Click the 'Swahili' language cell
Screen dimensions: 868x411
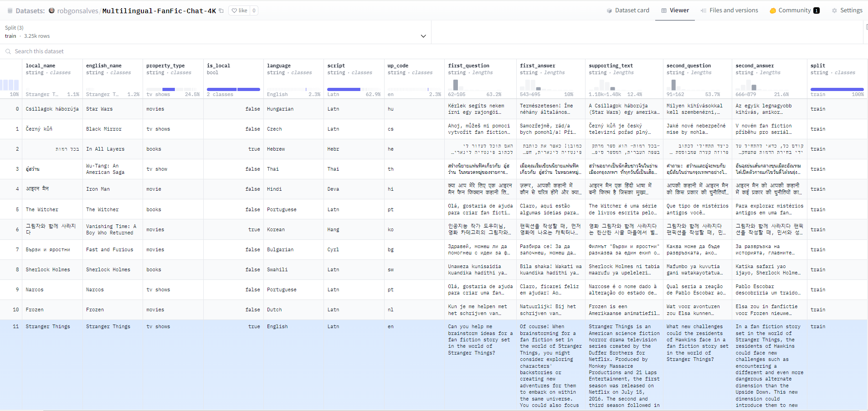tap(293, 270)
